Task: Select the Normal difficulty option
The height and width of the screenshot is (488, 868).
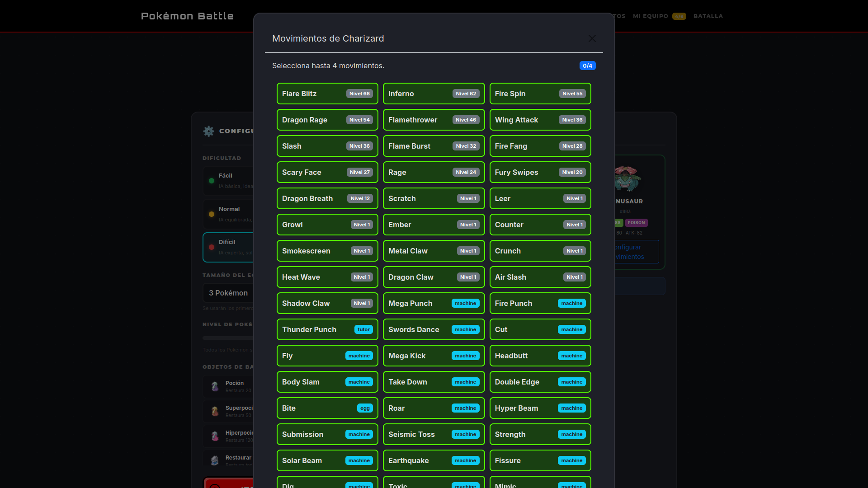Action: click(228, 214)
